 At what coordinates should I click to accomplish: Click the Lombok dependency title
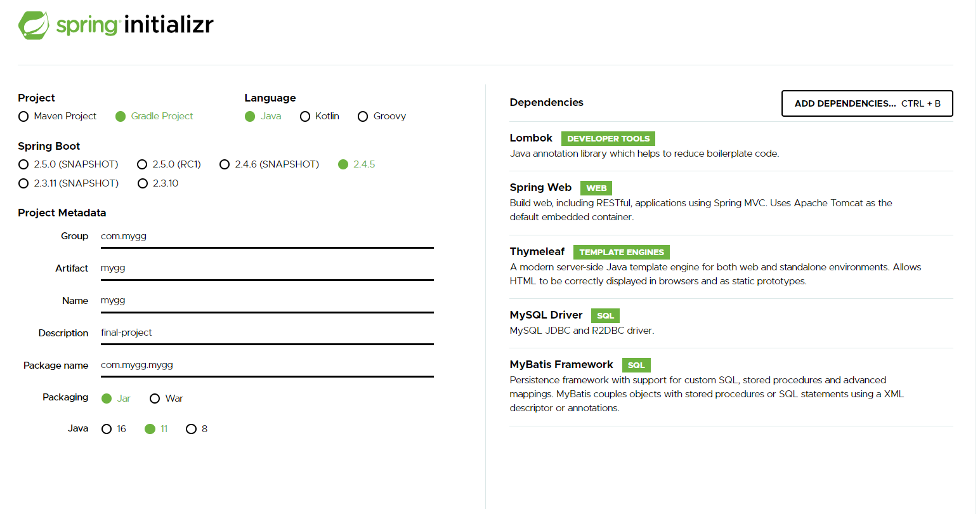point(531,138)
